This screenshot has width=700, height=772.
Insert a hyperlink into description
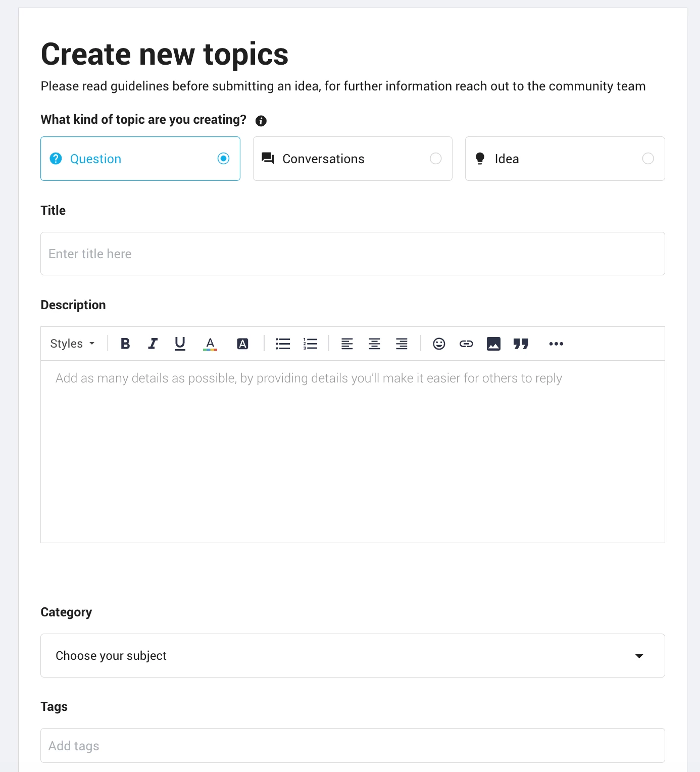pyautogui.click(x=466, y=344)
